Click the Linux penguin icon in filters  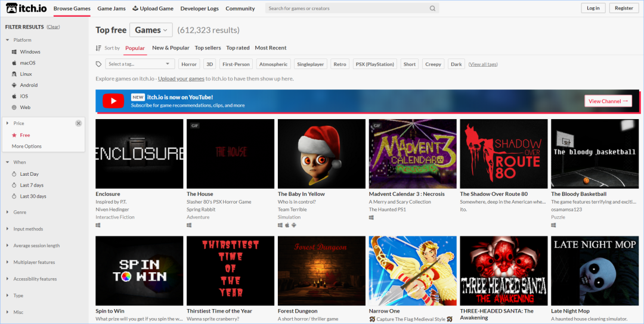[x=14, y=74]
